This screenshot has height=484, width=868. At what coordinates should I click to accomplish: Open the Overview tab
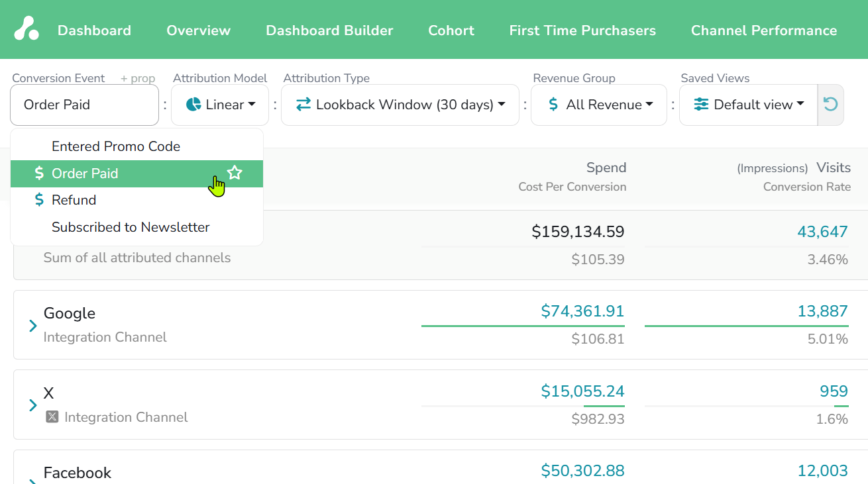pos(198,30)
